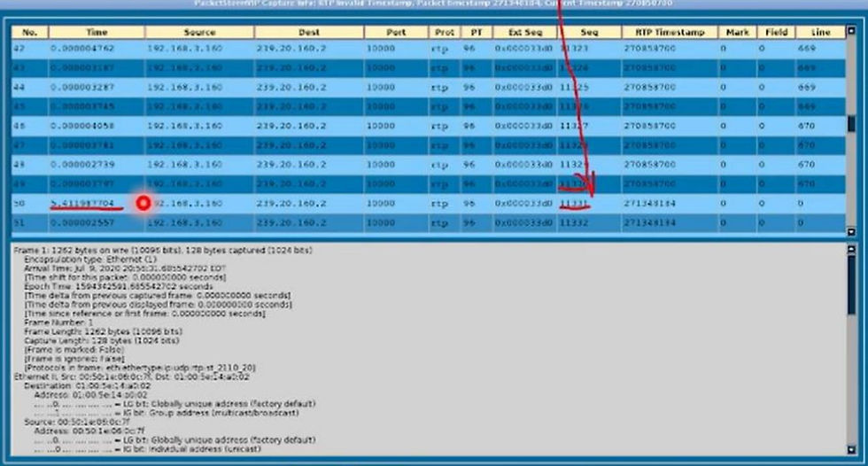The image size is (868, 466).
Task: Click the packet table scrollbar thumb
Action: tap(851, 124)
